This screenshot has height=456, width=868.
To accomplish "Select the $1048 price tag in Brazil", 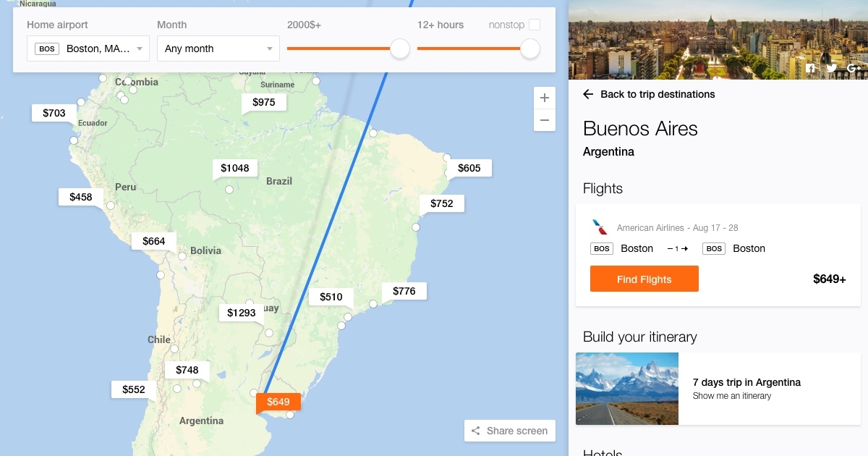I will click(235, 168).
